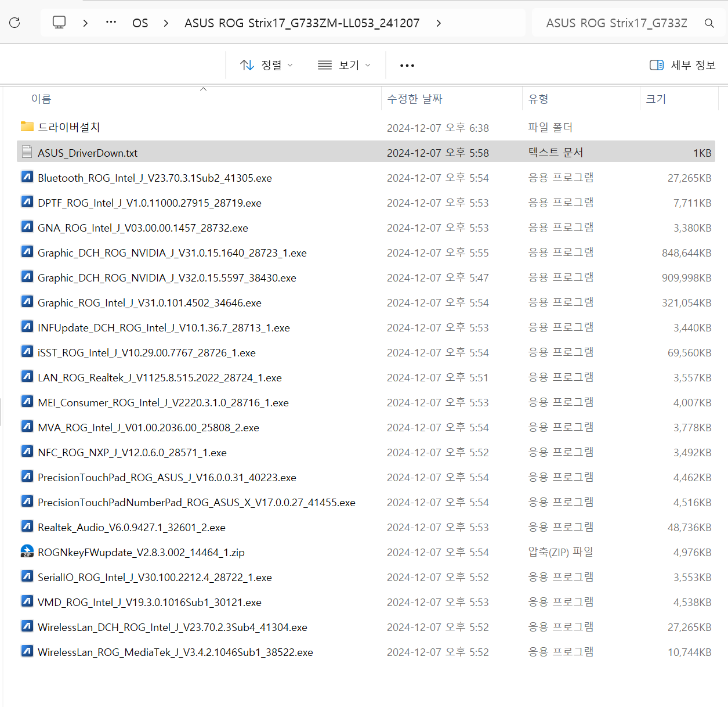Click icon of MVA_ROG_Intel exe file

pos(27,427)
